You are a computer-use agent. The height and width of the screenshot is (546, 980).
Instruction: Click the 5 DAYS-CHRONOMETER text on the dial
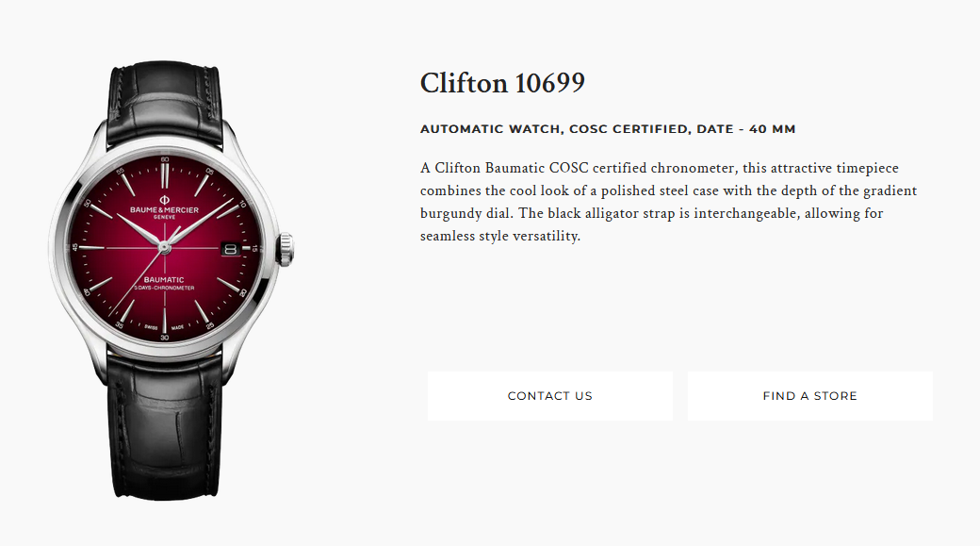164,288
